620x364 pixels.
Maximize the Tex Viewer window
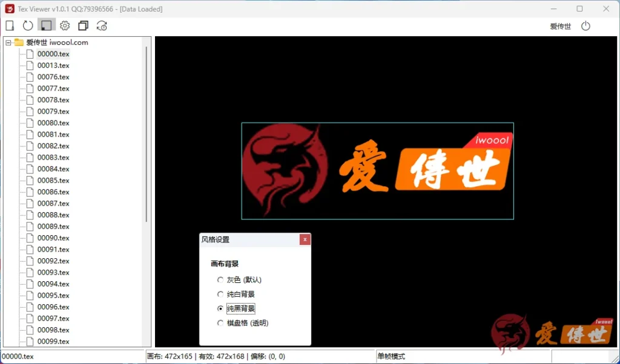pyautogui.click(x=579, y=8)
